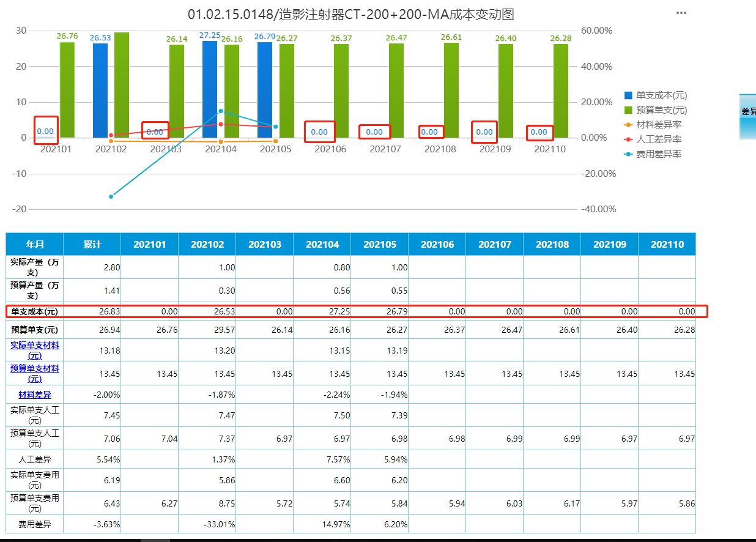Select the teal line peak point at 202104
Image resolution: width=756 pixels, height=542 pixels.
point(220,111)
